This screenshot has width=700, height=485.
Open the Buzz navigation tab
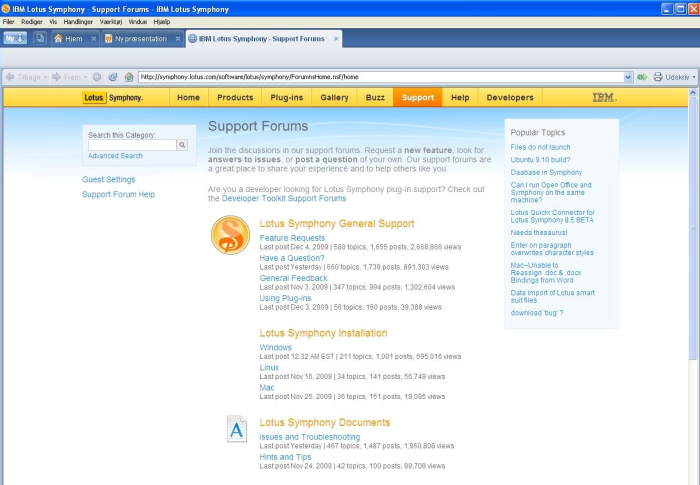pos(375,97)
